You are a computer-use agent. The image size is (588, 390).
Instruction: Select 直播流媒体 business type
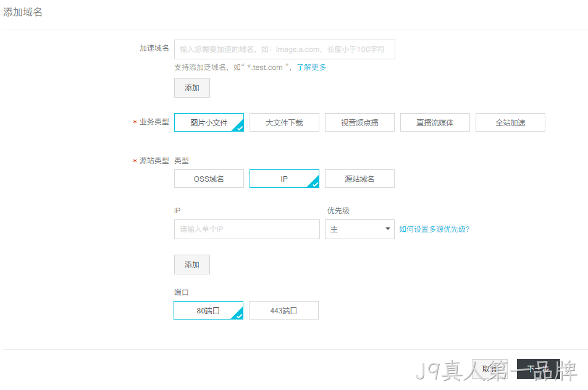tap(435, 122)
